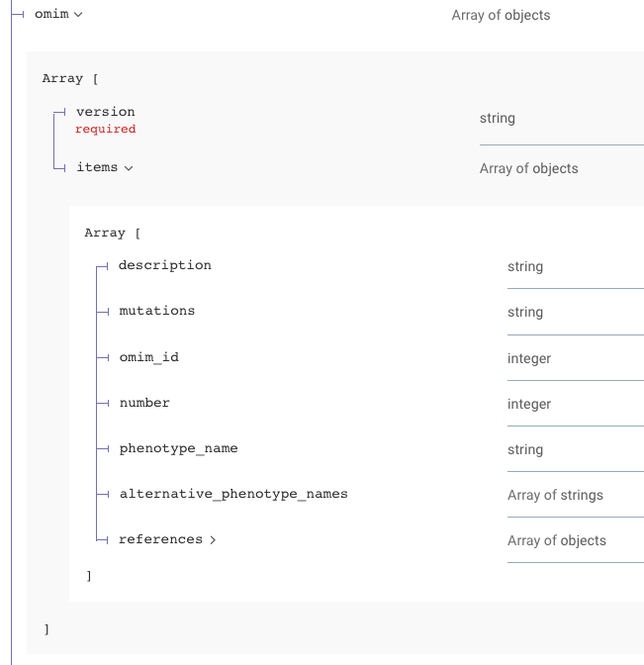Click the alternative_phenotype_names property

(x=233, y=494)
